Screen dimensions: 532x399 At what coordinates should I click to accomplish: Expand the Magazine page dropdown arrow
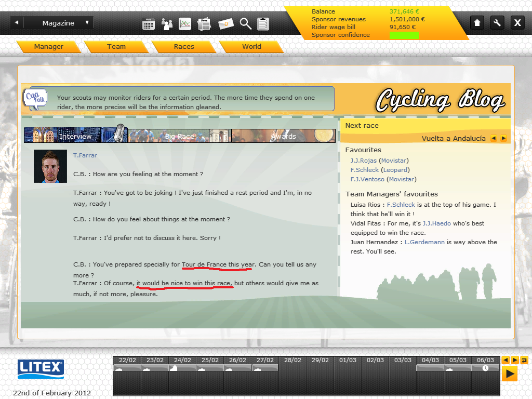(87, 23)
